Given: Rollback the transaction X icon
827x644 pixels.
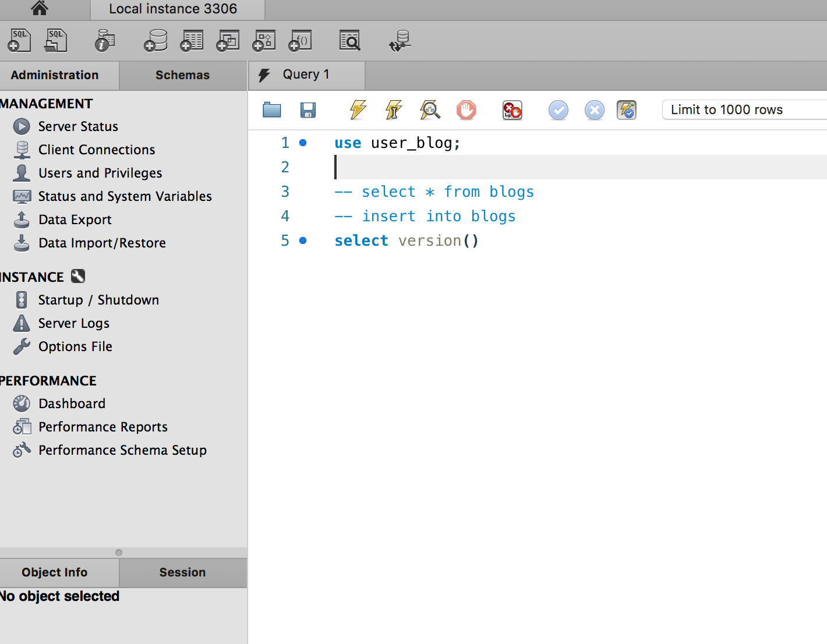Looking at the screenshot, I should tap(594, 110).
